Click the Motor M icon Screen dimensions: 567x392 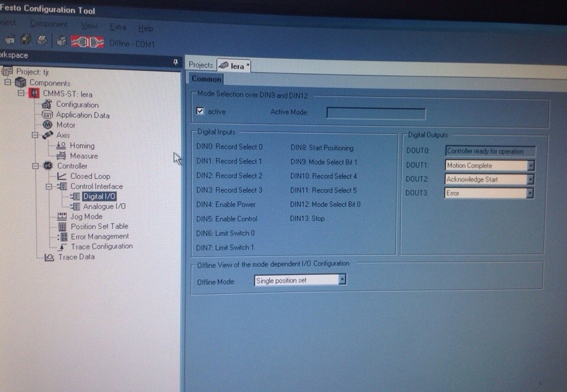[47, 125]
